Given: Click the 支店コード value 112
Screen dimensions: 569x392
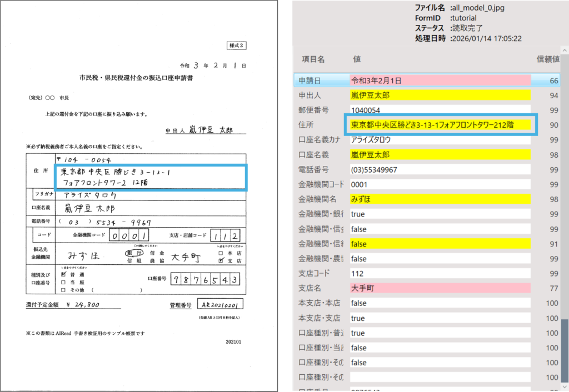Looking at the screenshot, I should tap(440, 274).
